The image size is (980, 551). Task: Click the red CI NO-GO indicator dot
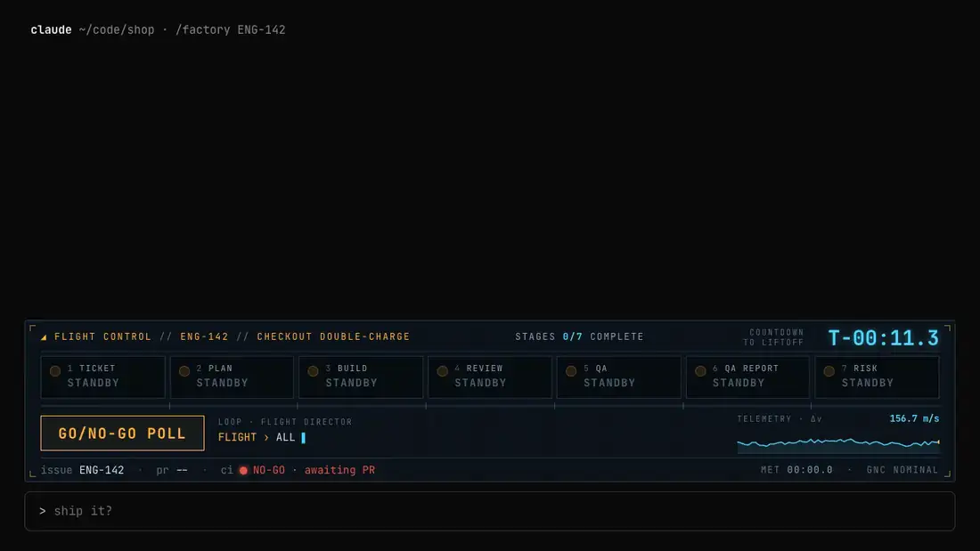tap(244, 470)
